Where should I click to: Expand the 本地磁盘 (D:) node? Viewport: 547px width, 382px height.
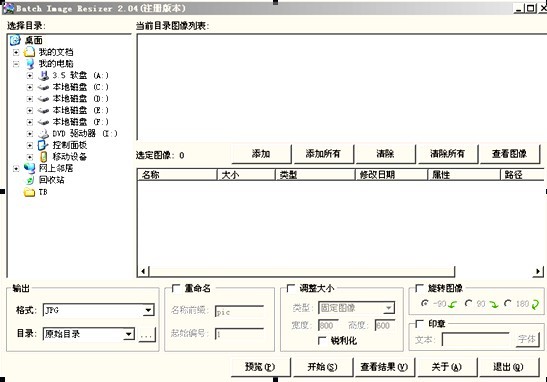click(x=30, y=99)
